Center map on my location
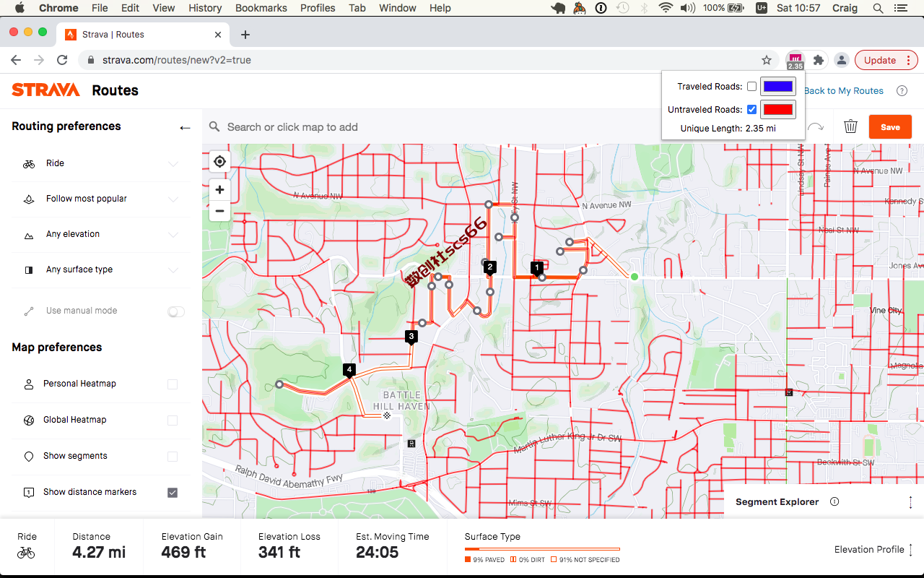The height and width of the screenshot is (578, 924). pyautogui.click(x=219, y=162)
